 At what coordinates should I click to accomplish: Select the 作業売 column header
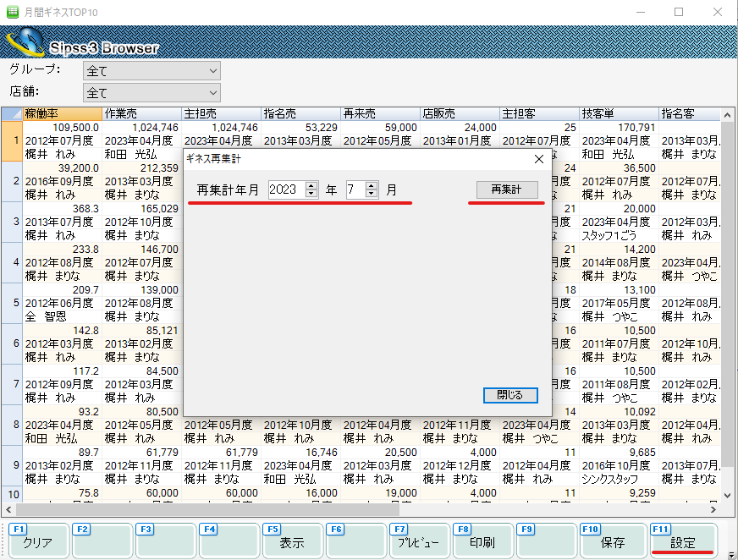(x=141, y=114)
